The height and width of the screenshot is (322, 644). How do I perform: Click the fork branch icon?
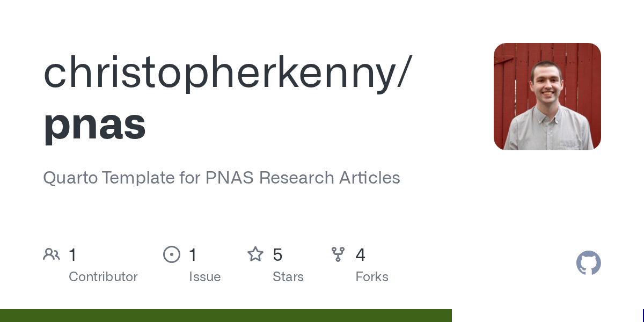coord(338,254)
